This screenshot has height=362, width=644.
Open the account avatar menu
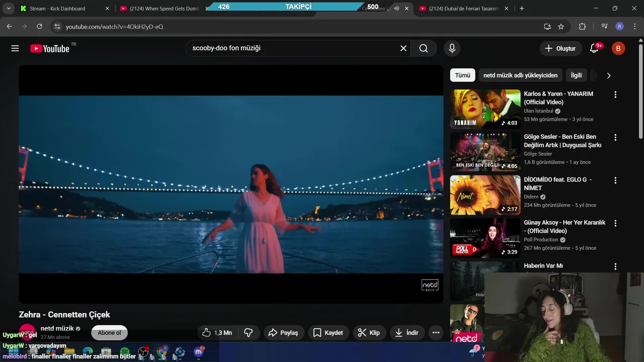618,48
